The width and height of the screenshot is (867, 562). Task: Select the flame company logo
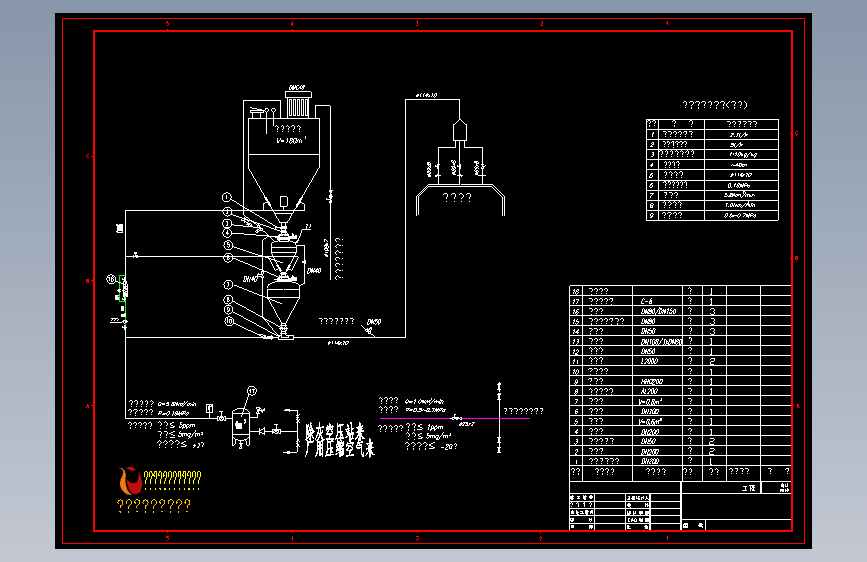(x=130, y=480)
